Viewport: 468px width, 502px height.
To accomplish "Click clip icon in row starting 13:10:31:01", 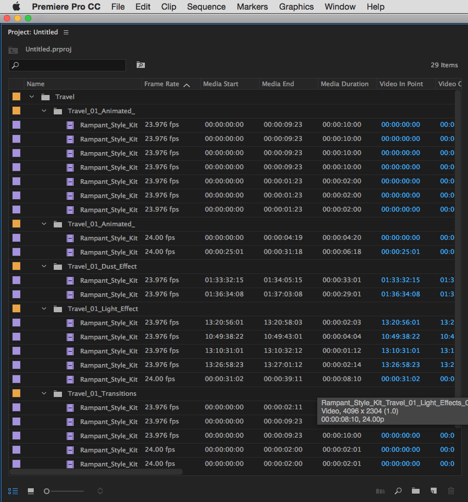I will click(x=70, y=351).
